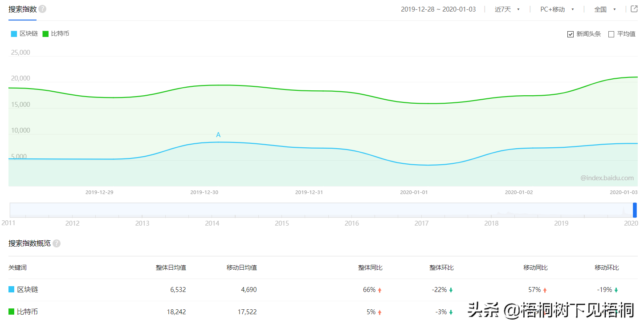Open the 近7天 time range dropdown

click(x=507, y=9)
